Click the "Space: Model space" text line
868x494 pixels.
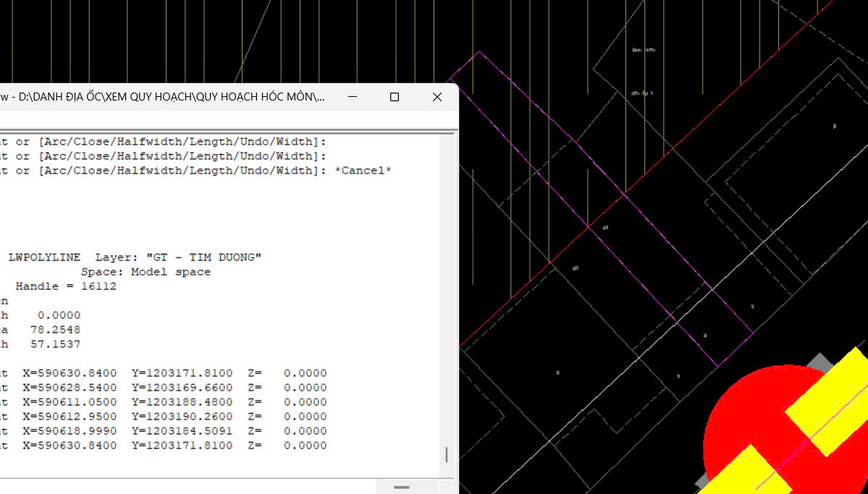click(x=146, y=272)
